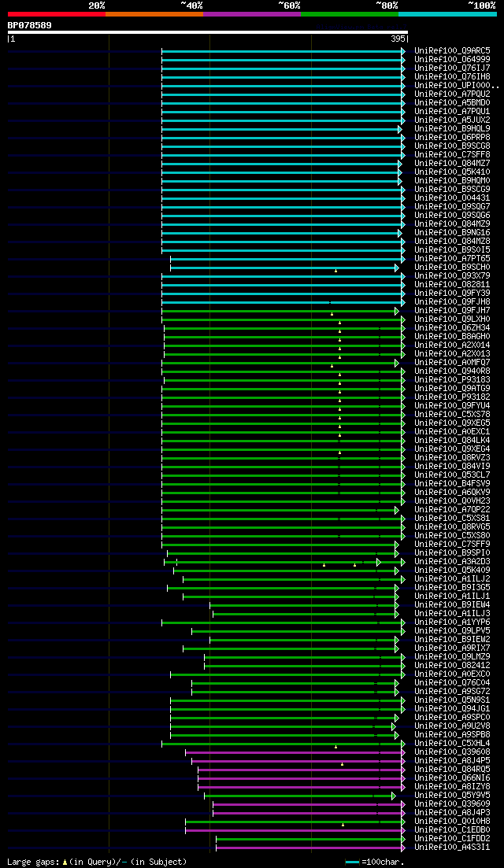
Task: Select the UniRef100_Q9ATG9 entry
Action: 452,389
